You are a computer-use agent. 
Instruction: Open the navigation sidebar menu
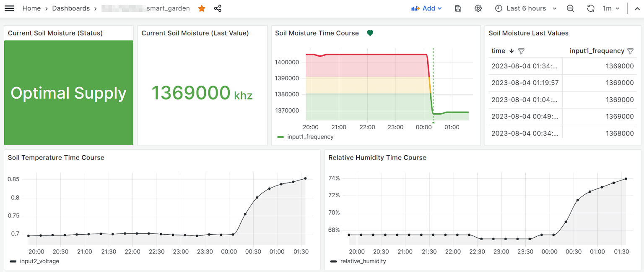tap(9, 8)
